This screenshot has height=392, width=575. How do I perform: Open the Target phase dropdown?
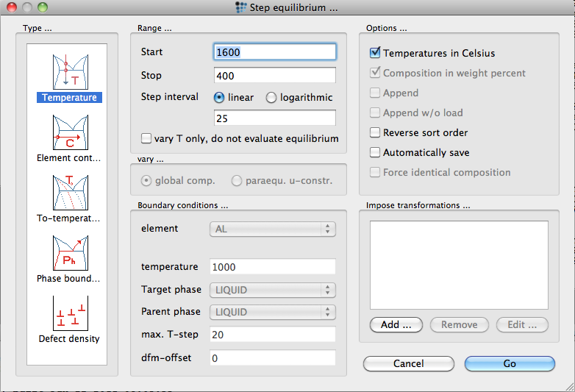pyautogui.click(x=273, y=290)
